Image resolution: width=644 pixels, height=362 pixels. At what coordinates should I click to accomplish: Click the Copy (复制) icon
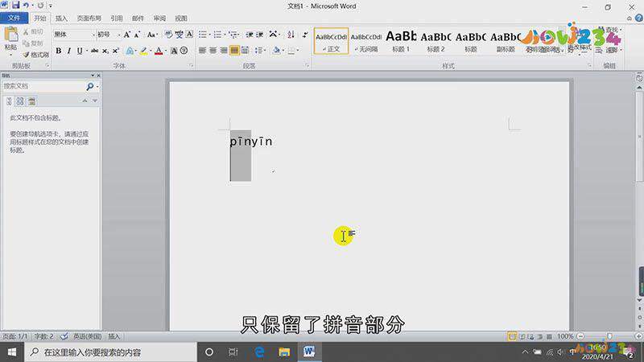tap(26, 43)
